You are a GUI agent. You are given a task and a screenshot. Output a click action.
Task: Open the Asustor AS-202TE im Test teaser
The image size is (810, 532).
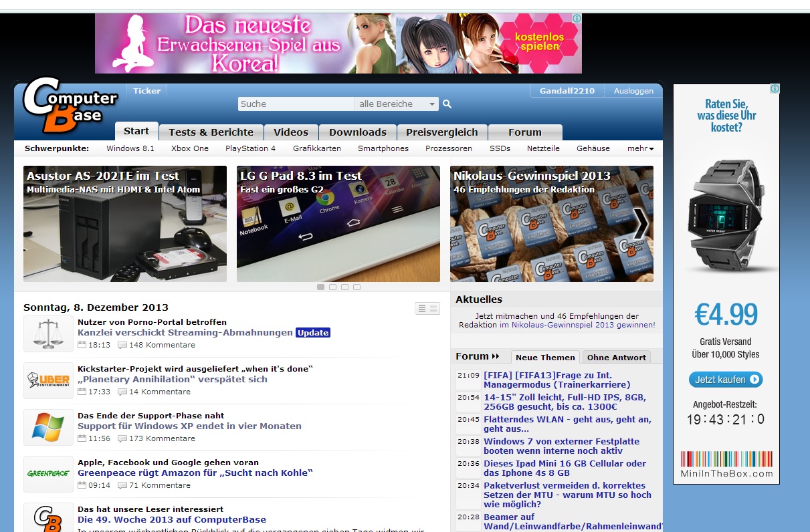click(125, 224)
